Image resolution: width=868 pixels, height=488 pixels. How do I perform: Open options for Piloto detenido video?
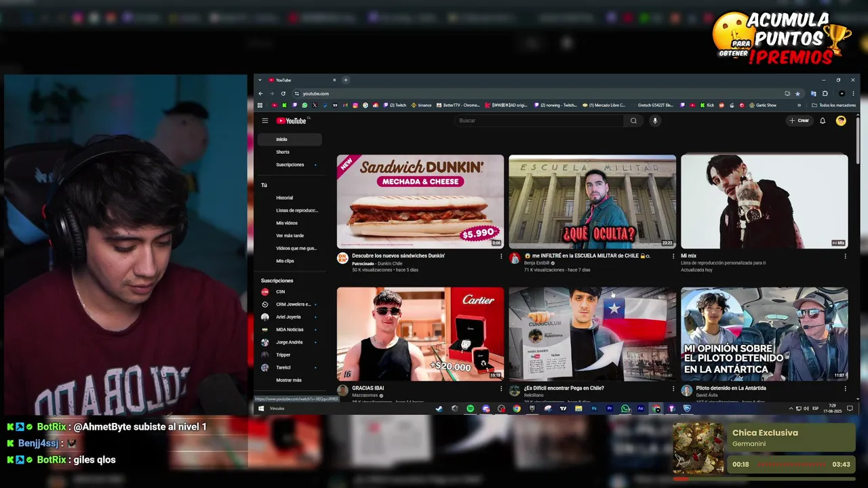[845, 388]
